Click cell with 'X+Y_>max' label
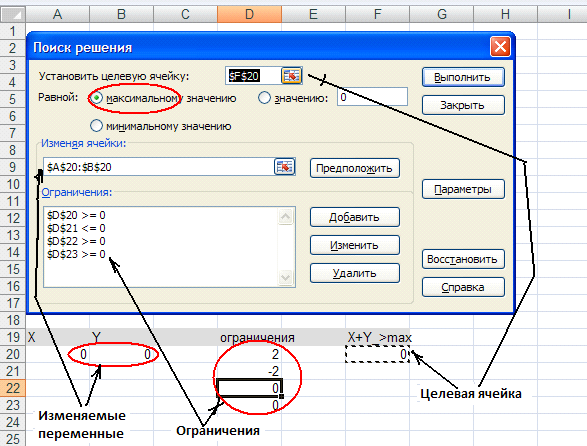Viewport: 587px width, 446px height. click(379, 337)
